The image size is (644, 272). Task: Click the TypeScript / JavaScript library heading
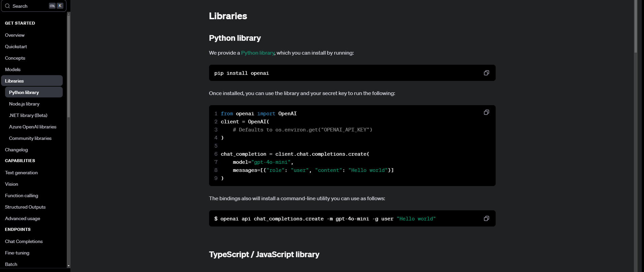coord(264,254)
